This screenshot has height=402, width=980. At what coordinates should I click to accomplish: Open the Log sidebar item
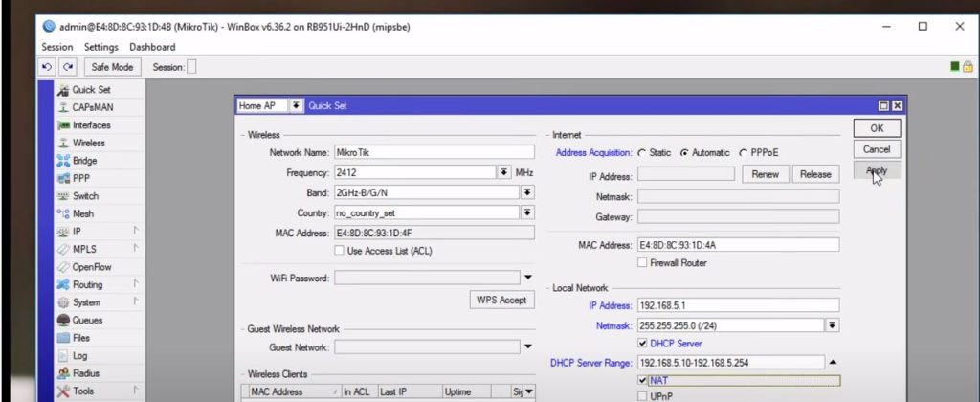79,355
